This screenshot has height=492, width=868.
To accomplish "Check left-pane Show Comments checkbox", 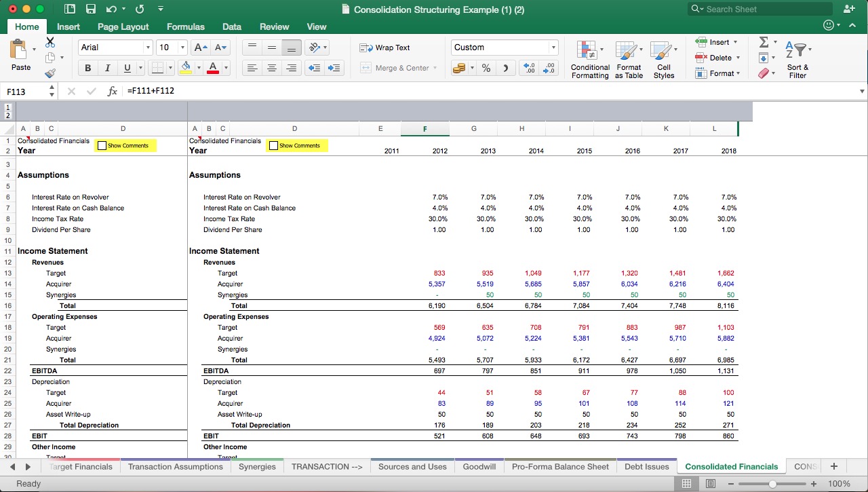I will [x=102, y=145].
